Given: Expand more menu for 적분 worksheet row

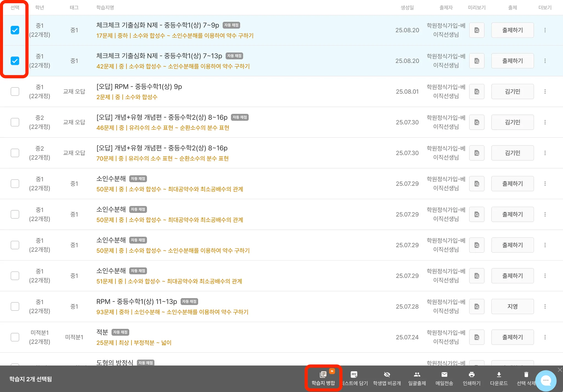Looking at the screenshot, I should point(545,337).
